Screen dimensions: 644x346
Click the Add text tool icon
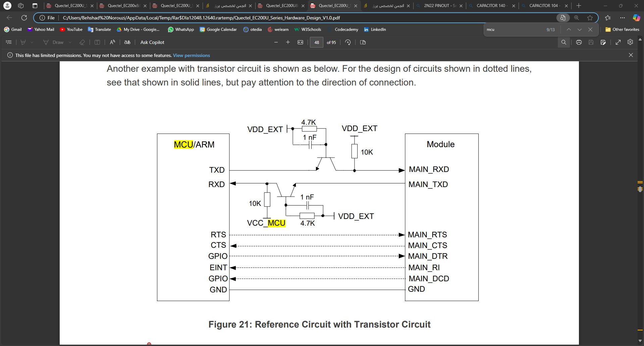click(97, 42)
